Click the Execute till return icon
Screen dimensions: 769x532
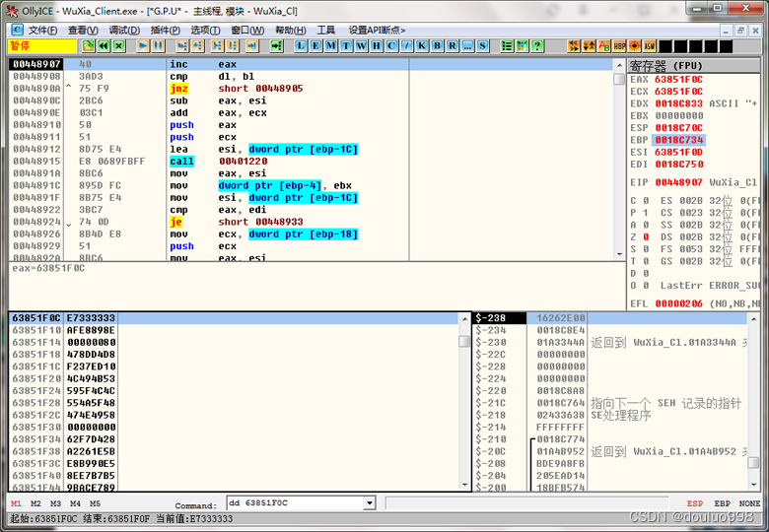click(x=251, y=46)
